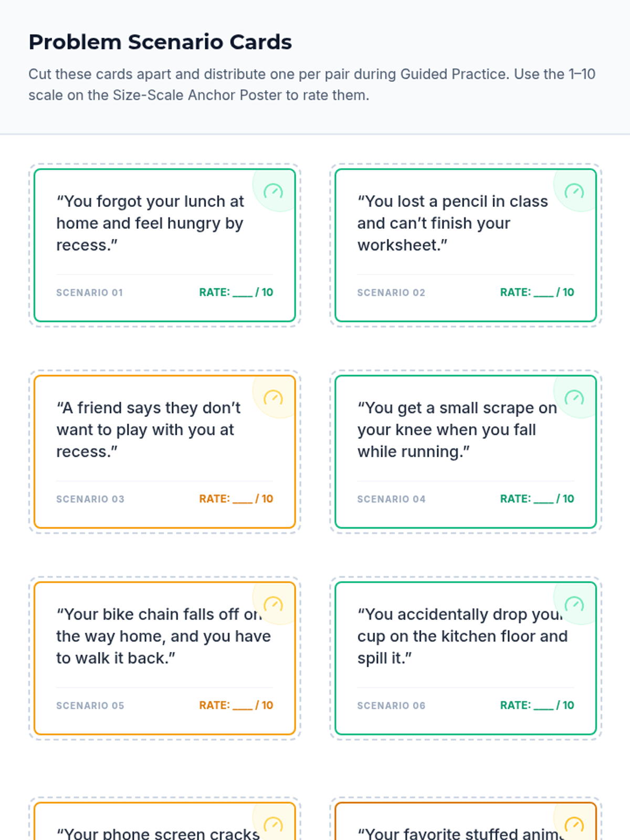This screenshot has height=840, width=630.
Task: Click gauge icon on Scenario 04 card
Action: (x=574, y=398)
